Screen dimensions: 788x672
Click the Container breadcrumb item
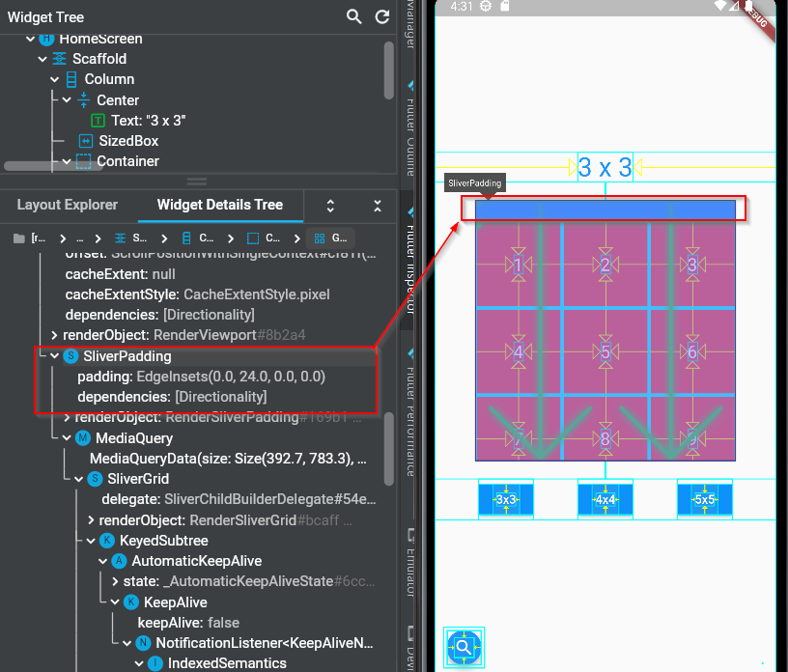click(x=265, y=238)
